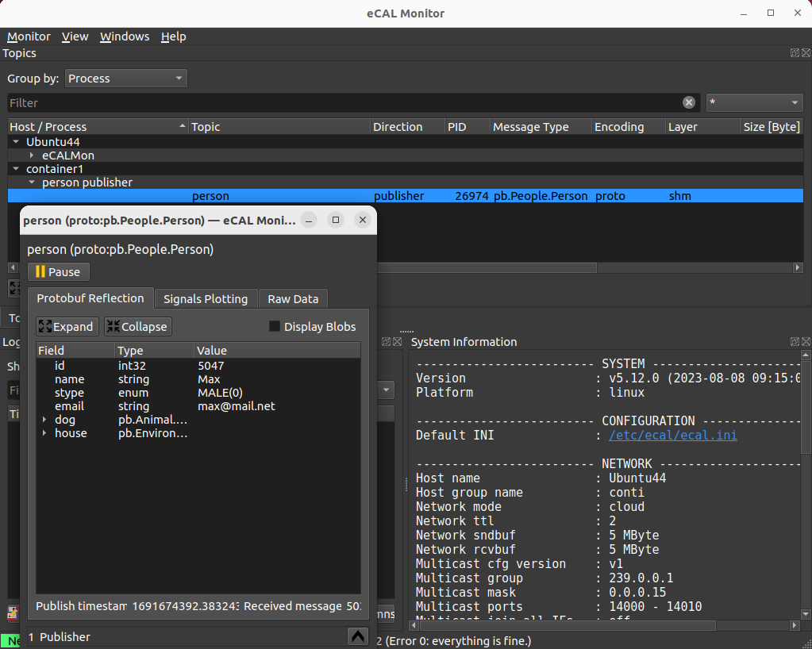
Task: Expand the dog field row
Action: click(x=44, y=420)
